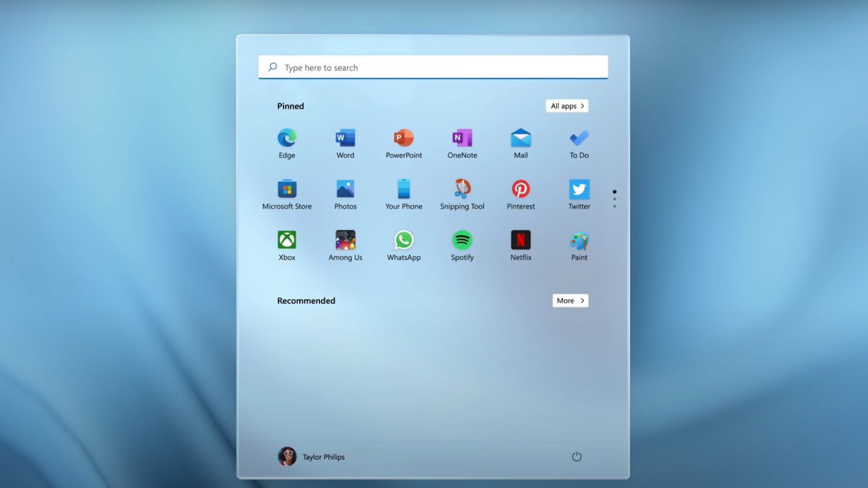
Task: Go to the second pinned page dot
Action: [615, 199]
